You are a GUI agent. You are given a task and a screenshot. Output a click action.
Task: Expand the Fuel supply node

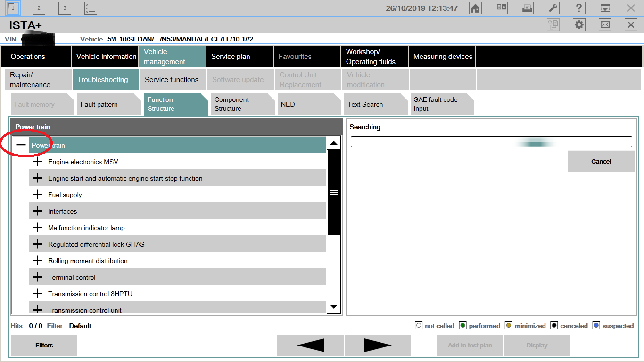[x=37, y=195]
